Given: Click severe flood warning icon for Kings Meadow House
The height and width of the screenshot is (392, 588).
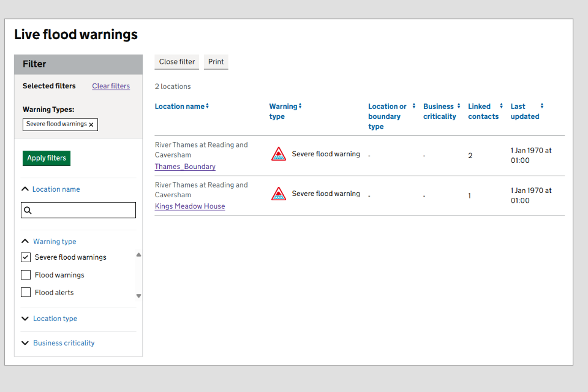Looking at the screenshot, I should (x=279, y=194).
